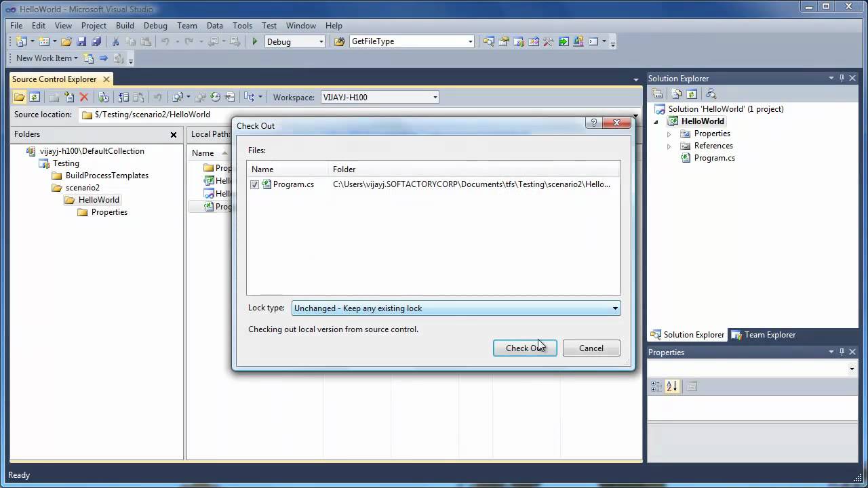The height and width of the screenshot is (488, 868).
Task: Toggle the folders pane icon in Source Control Explorer
Action: pos(20,97)
